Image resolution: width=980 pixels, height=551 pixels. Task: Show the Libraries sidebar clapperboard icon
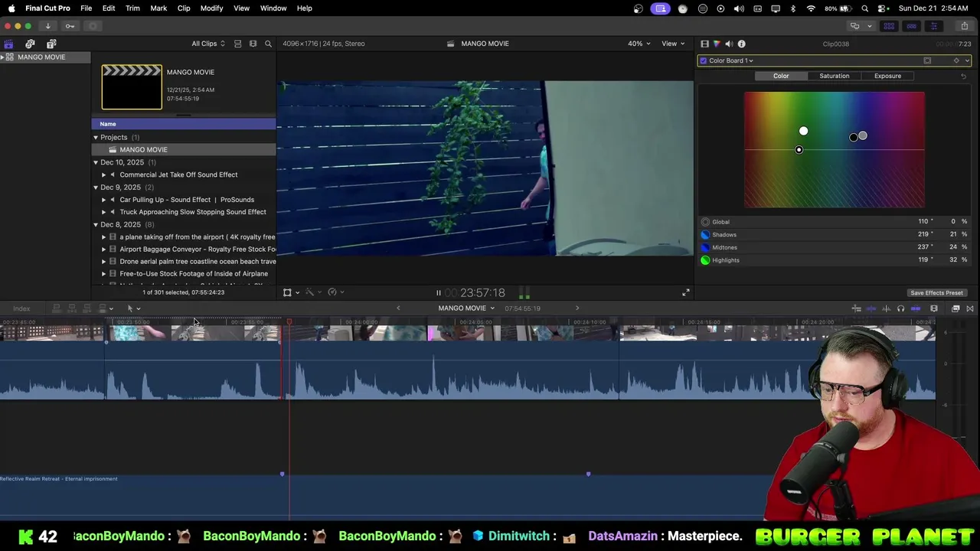tap(8, 44)
